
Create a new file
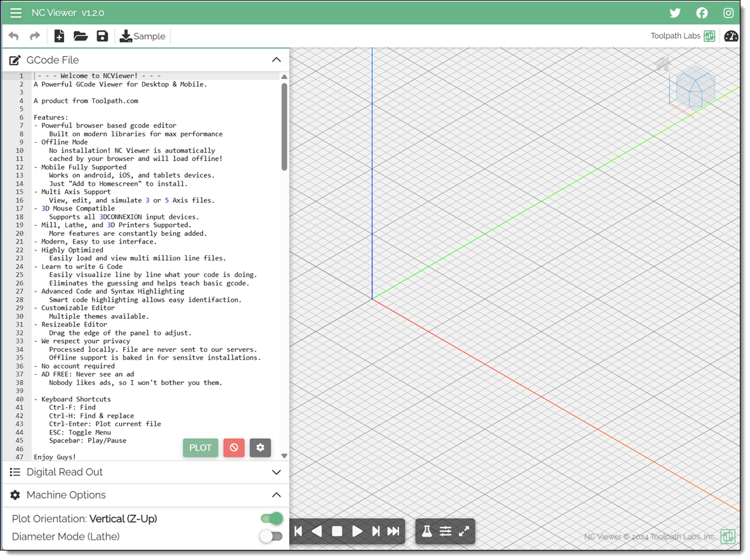click(x=59, y=36)
